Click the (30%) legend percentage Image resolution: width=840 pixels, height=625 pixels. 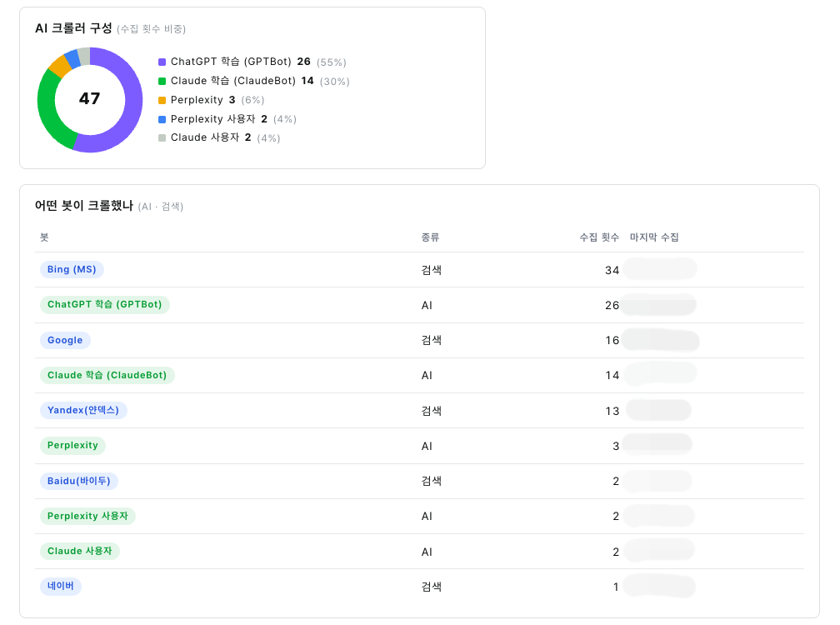point(335,82)
